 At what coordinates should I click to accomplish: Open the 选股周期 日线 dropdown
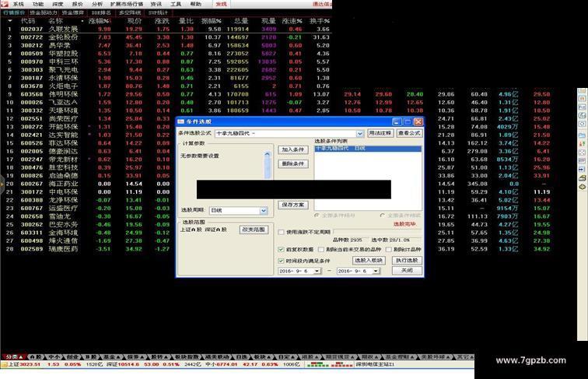pos(264,211)
